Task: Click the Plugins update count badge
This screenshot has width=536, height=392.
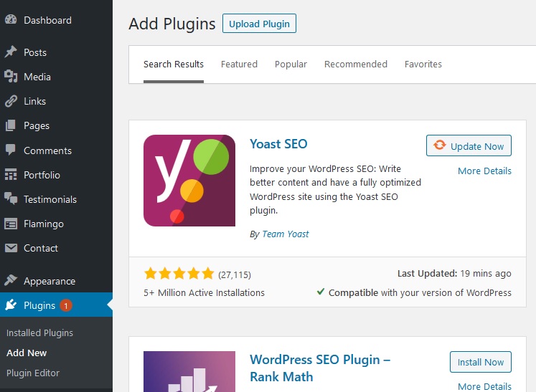Action: click(x=65, y=305)
